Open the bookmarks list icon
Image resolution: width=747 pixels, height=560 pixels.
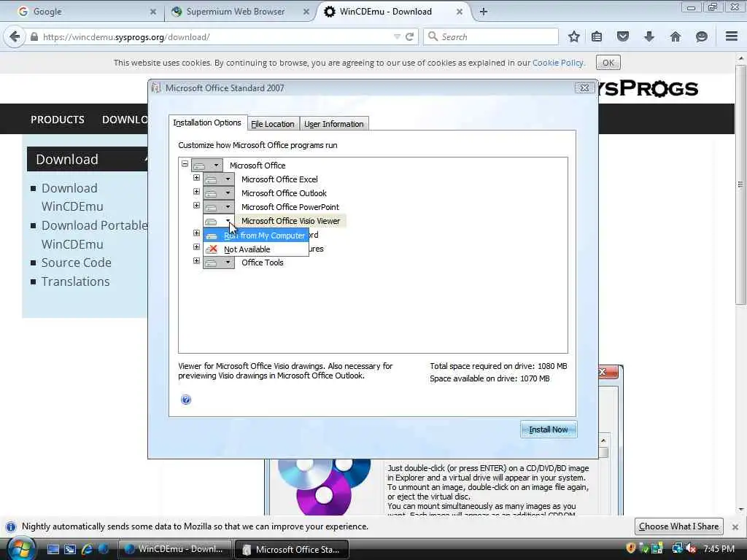click(597, 36)
